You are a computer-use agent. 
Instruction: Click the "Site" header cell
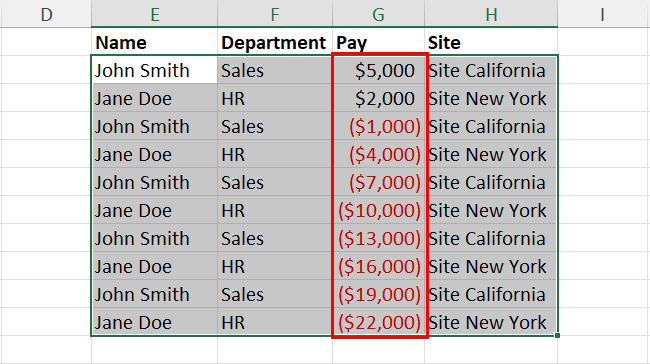[x=491, y=42]
